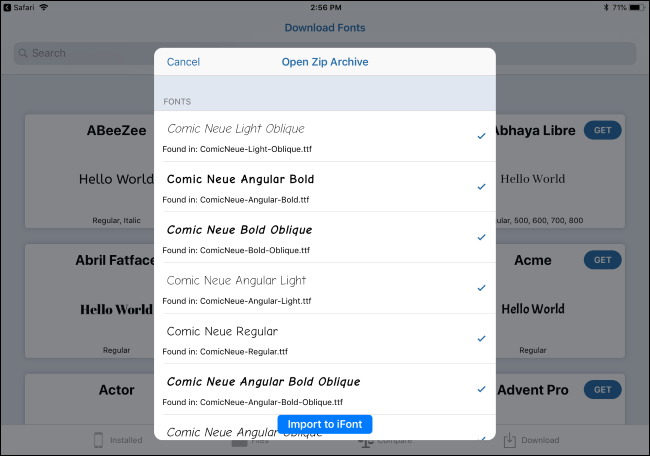Viewport: 650px width, 456px height.
Task: Tap GET for Advent Pro font
Action: point(602,389)
